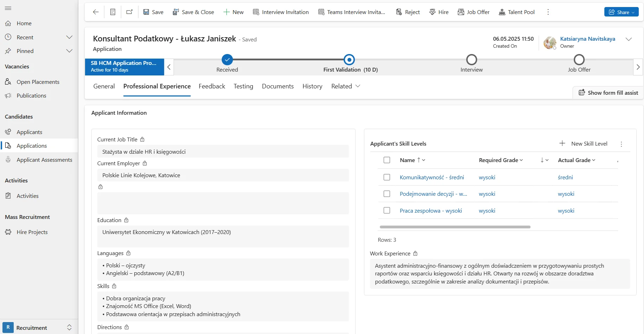Expand the Recent section in sidebar
Viewport: 644px width, 334px height.
coord(69,37)
